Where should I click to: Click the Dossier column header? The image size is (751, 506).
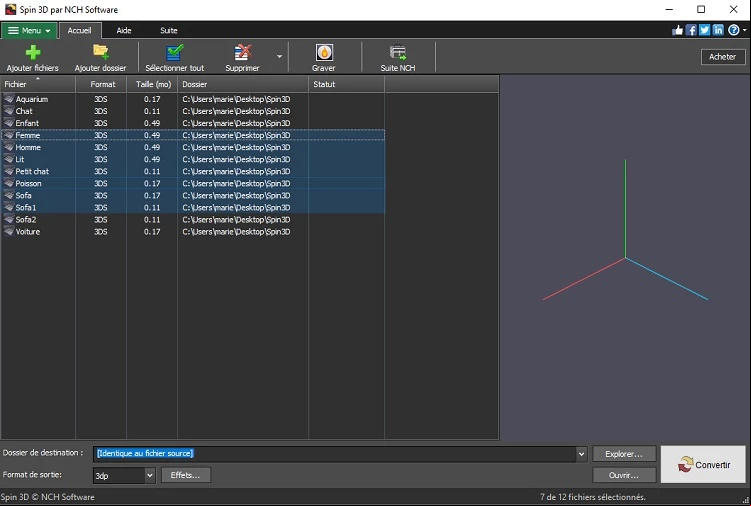point(243,84)
